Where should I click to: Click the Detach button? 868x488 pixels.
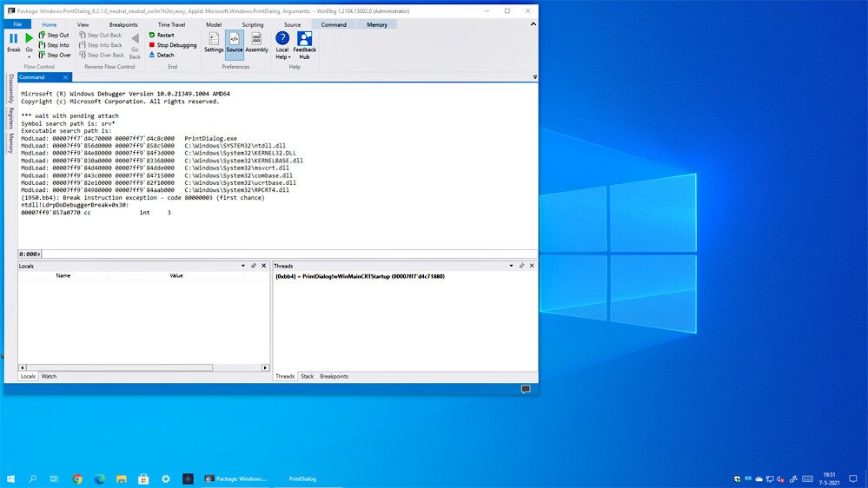(162, 55)
